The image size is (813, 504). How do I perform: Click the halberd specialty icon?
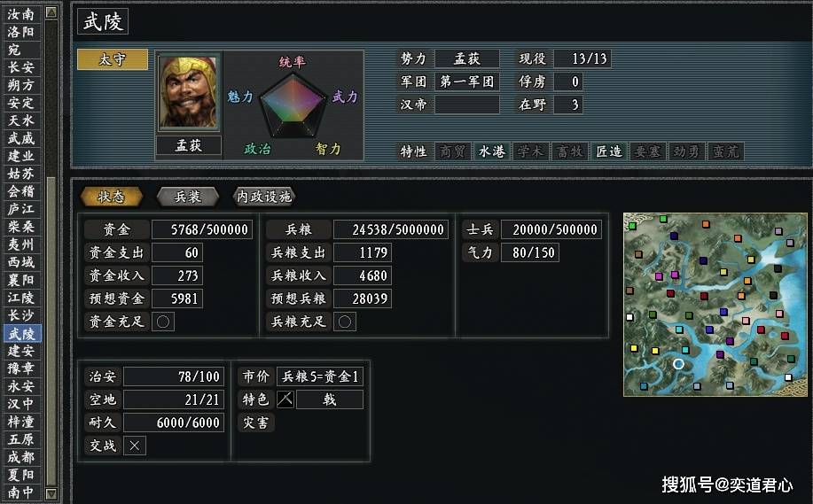(x=285, y=399)
